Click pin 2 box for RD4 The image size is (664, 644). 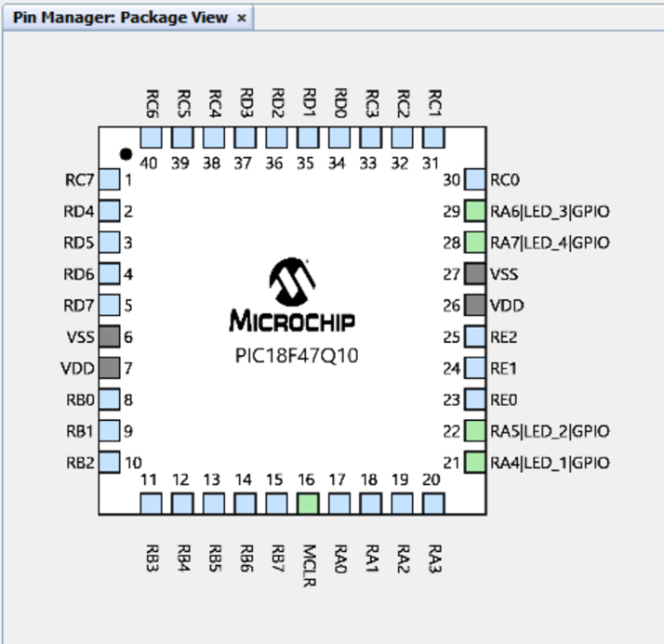(x=110, y=211)
